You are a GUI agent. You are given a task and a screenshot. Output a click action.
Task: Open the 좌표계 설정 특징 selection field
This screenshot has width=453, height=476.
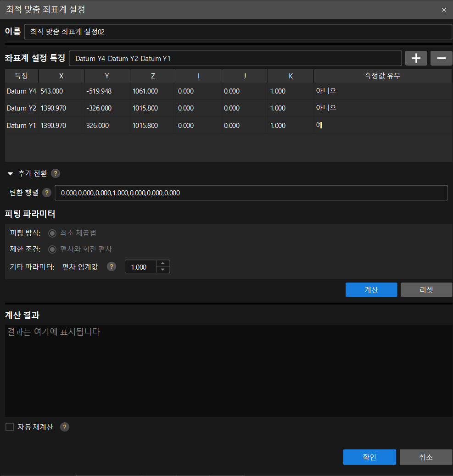tap(235, 58)
